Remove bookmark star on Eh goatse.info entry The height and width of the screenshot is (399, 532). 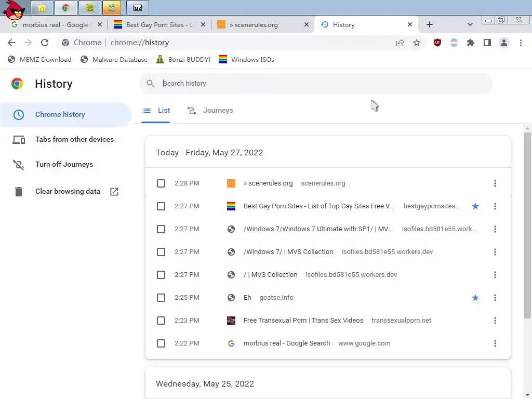[x=475, y=298]
